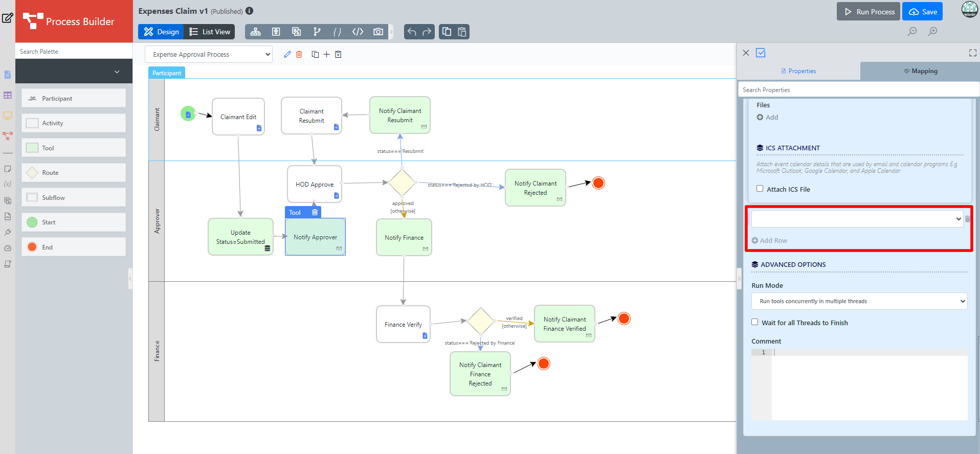Select the HOD Approve activity node

pos(314,184)
